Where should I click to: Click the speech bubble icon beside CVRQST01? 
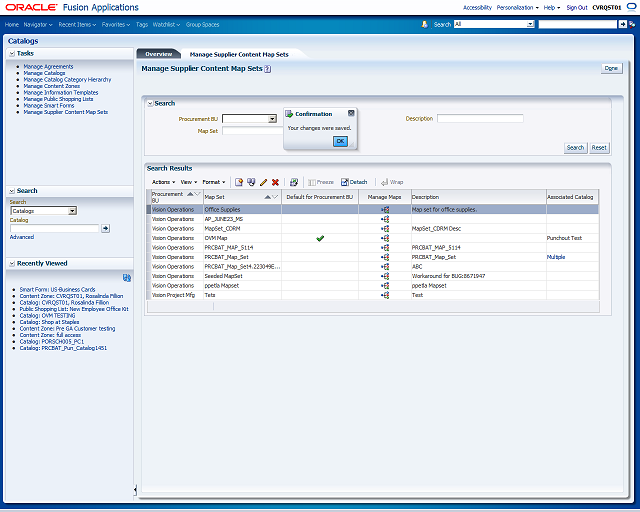tap(631, 7)
